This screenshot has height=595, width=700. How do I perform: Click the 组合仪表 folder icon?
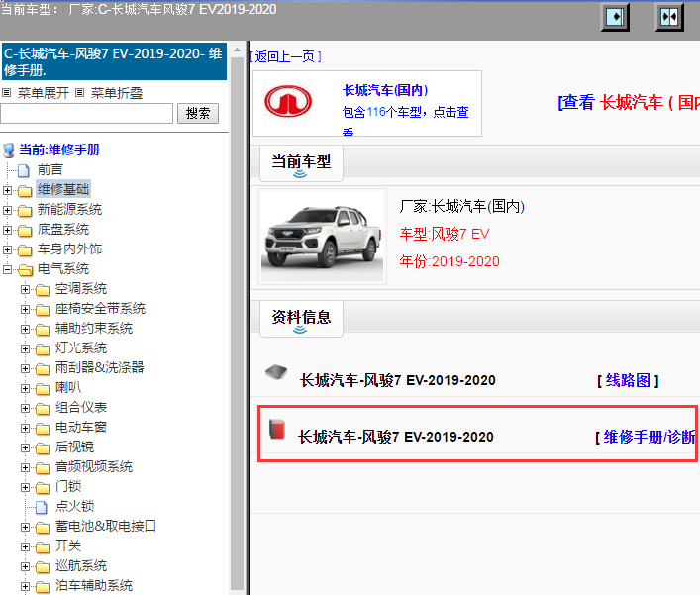43,409
